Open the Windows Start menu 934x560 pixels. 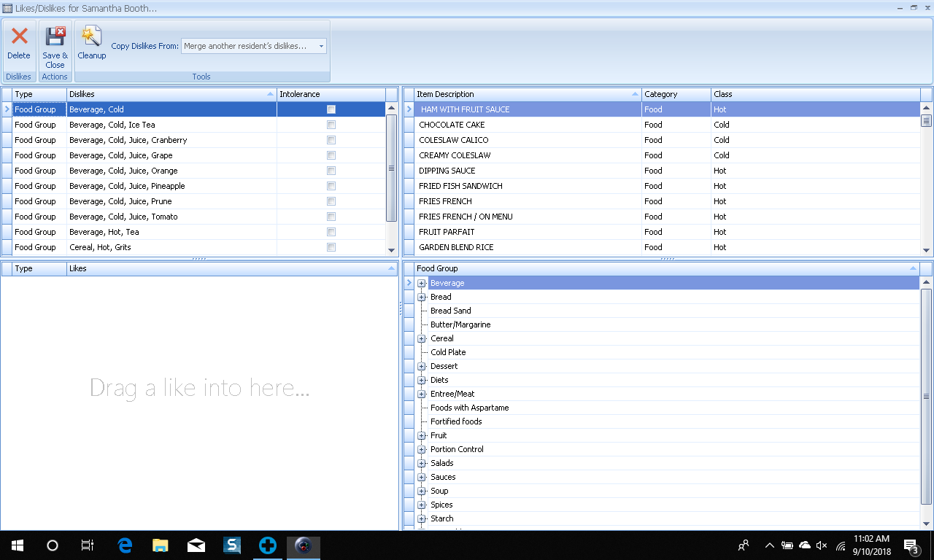tap(18, 545)
